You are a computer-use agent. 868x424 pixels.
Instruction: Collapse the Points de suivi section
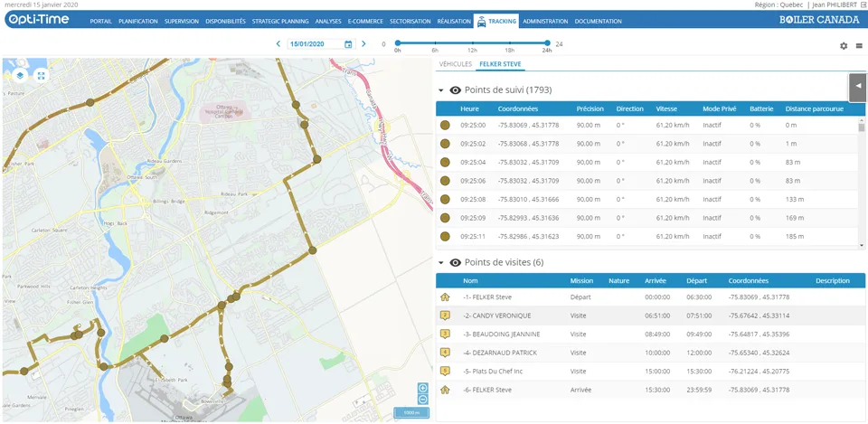point(441,90)
